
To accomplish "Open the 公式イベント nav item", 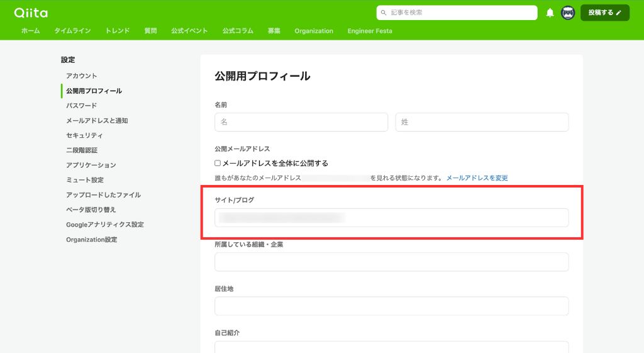I will click(189, 31).
